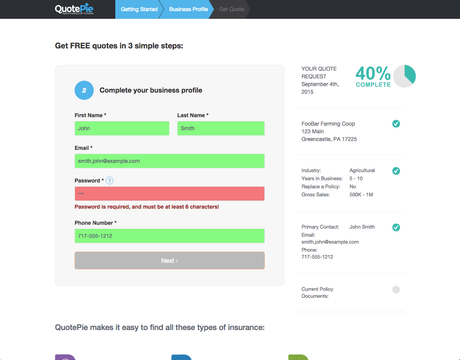Click the checkmark beside FooBar Farming Coop

pos(396,124)
